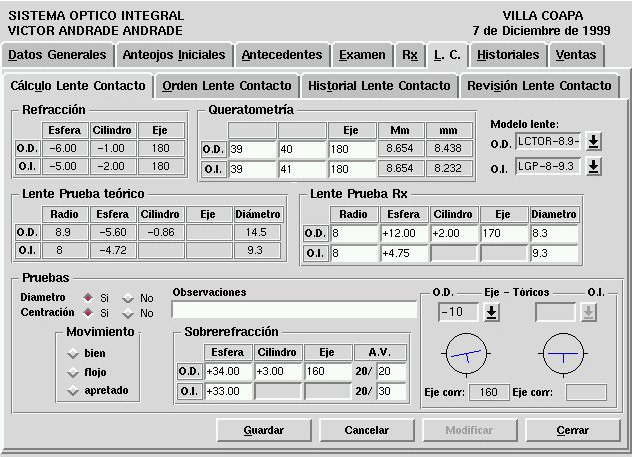The width and height of the screenshot is (633, 457).
Task: Click the O.I. toric axis dial diagram
Action: tap(560, 353)
